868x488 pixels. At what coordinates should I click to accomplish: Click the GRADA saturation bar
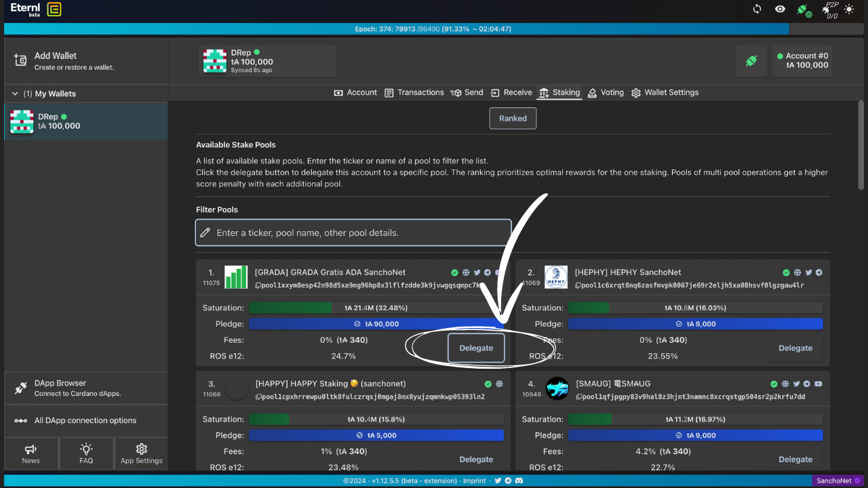pyautogui.click(x=376, y=308)
